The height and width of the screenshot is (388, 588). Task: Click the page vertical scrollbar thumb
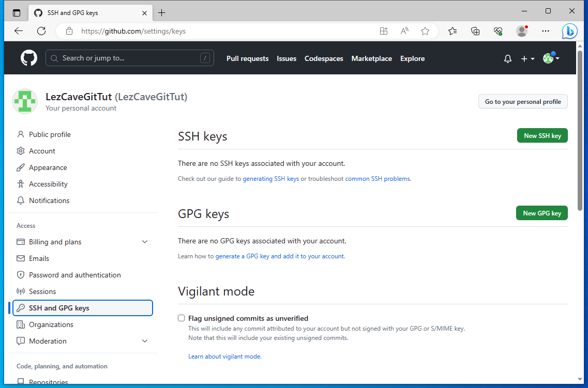tap(580, 130)
